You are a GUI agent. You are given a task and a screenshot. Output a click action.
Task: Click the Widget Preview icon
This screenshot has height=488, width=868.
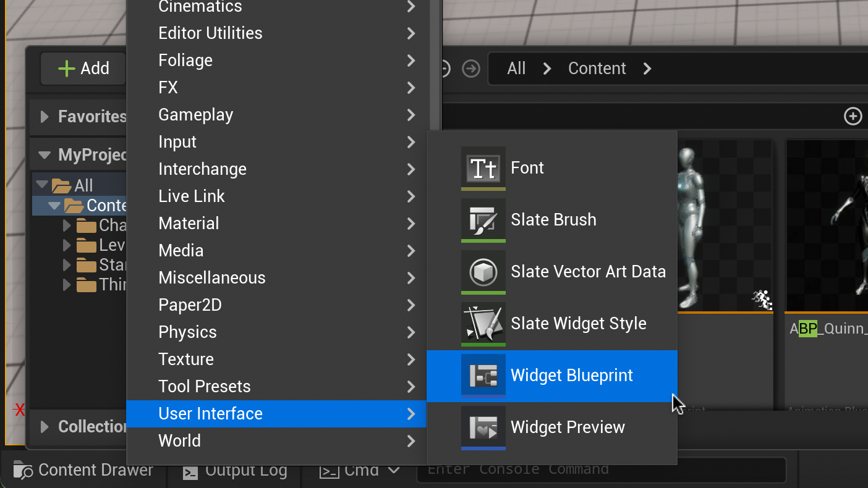tap(483, 427)
